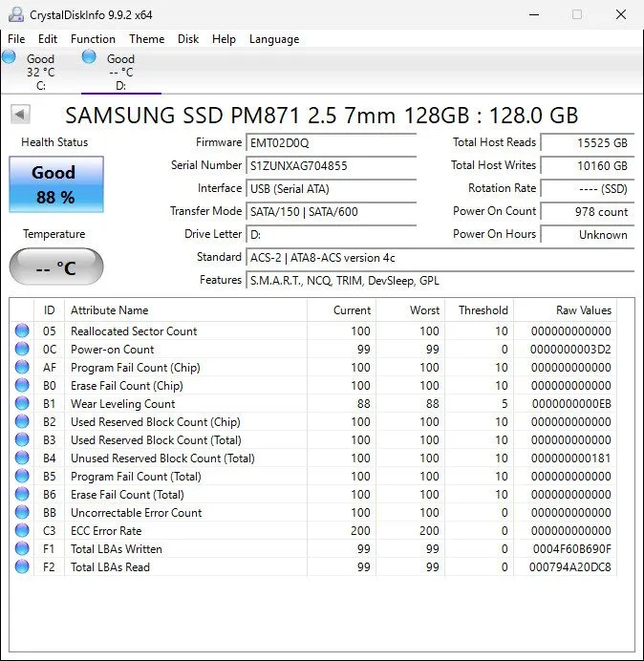This screenshot has height=661, width=644.
Task: Click the status orb for Total LBAs Written
Action: tap(22, 548)
